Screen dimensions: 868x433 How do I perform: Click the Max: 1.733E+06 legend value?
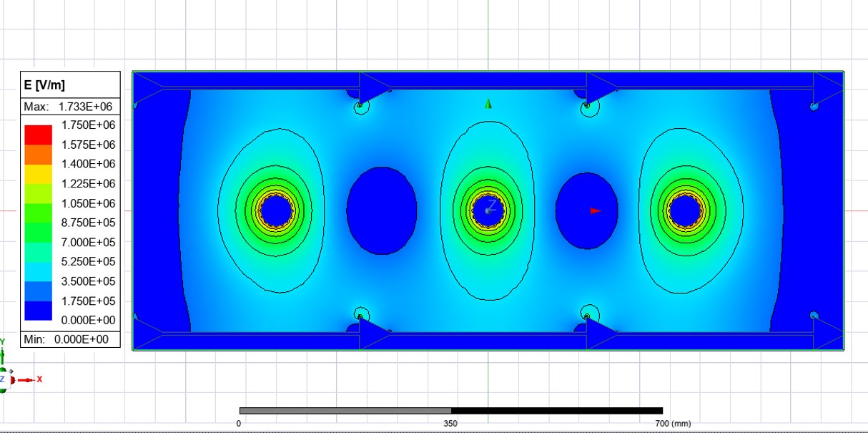[69, 107]
